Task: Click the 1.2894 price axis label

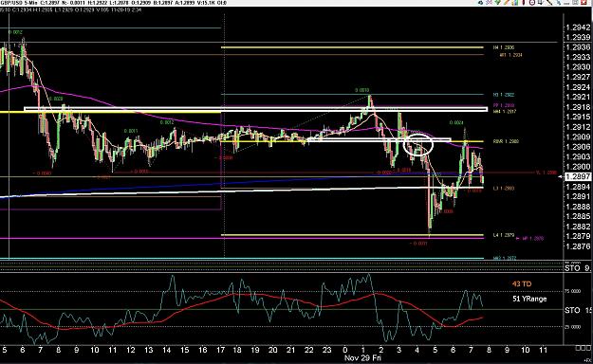Action: pos(578,187)
